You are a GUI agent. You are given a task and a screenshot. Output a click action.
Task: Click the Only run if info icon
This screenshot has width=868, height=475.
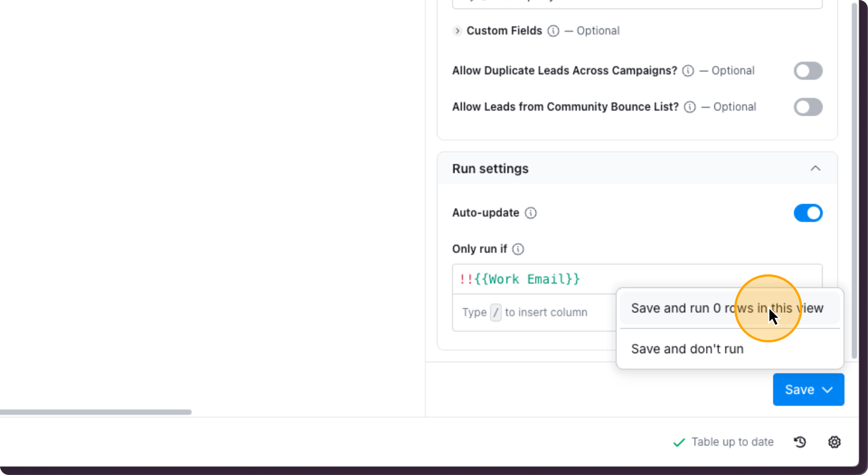pyautogui.click(x=518, y=249)
